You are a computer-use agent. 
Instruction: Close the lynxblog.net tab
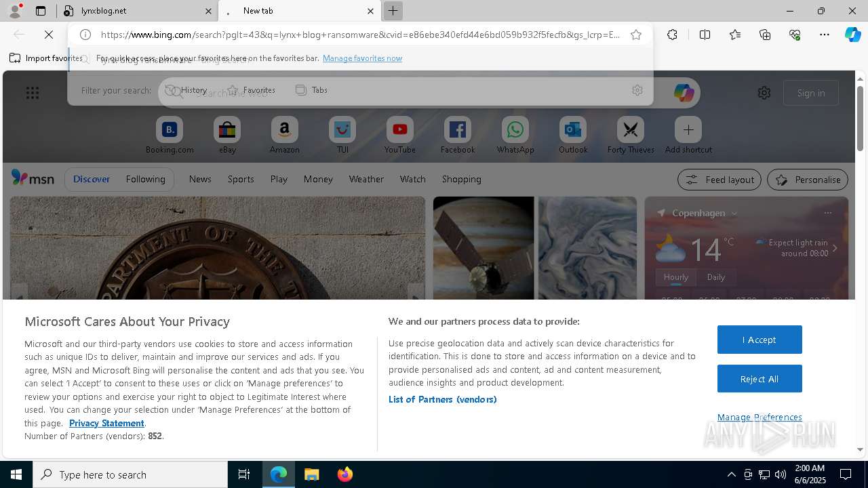coord(208,11)
